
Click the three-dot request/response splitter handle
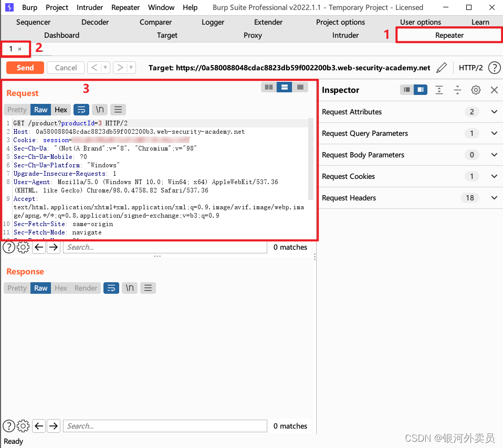tap(157, 256)
